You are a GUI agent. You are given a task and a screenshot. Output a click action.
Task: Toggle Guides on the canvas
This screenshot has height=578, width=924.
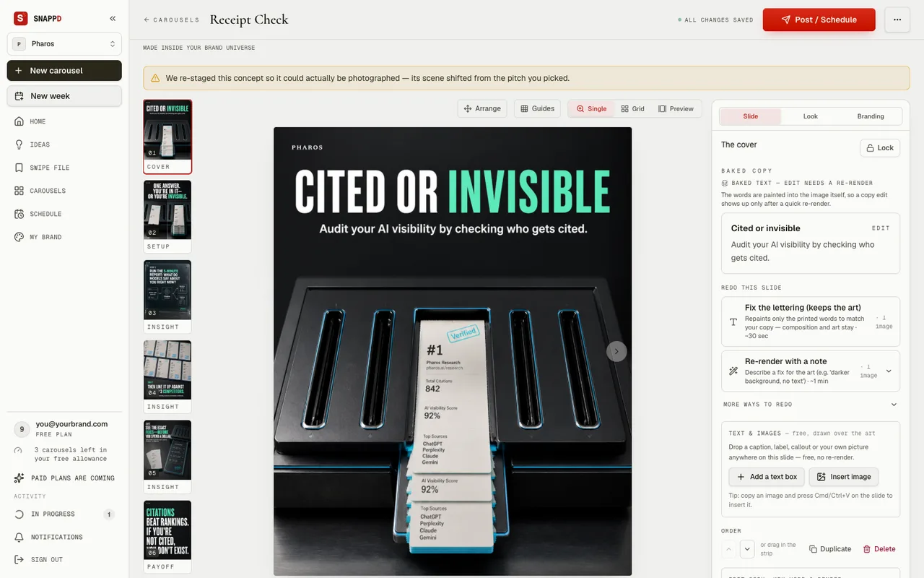coord(537,108)
